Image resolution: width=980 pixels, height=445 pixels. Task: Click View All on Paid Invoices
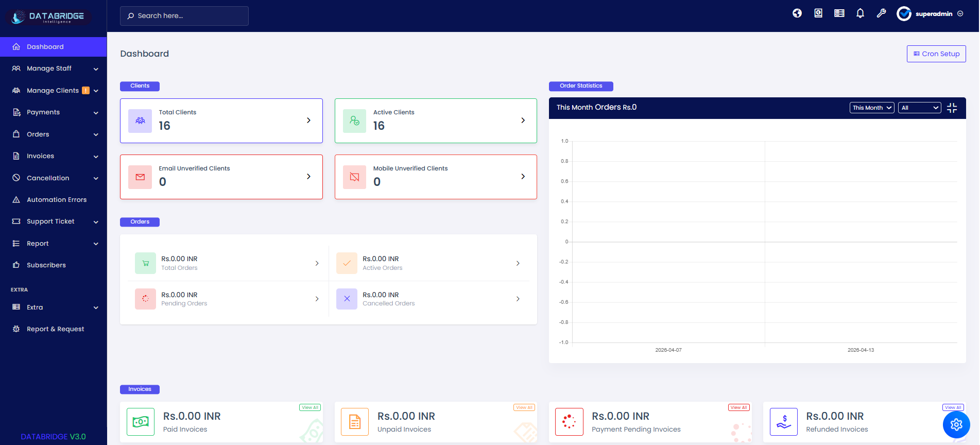pyautogui.click(x=310, y=407)
